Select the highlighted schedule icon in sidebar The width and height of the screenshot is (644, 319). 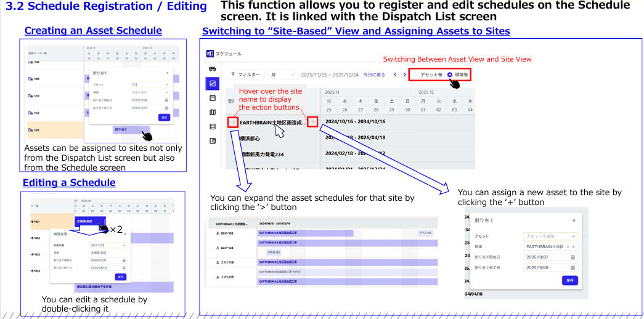point(213,84)
